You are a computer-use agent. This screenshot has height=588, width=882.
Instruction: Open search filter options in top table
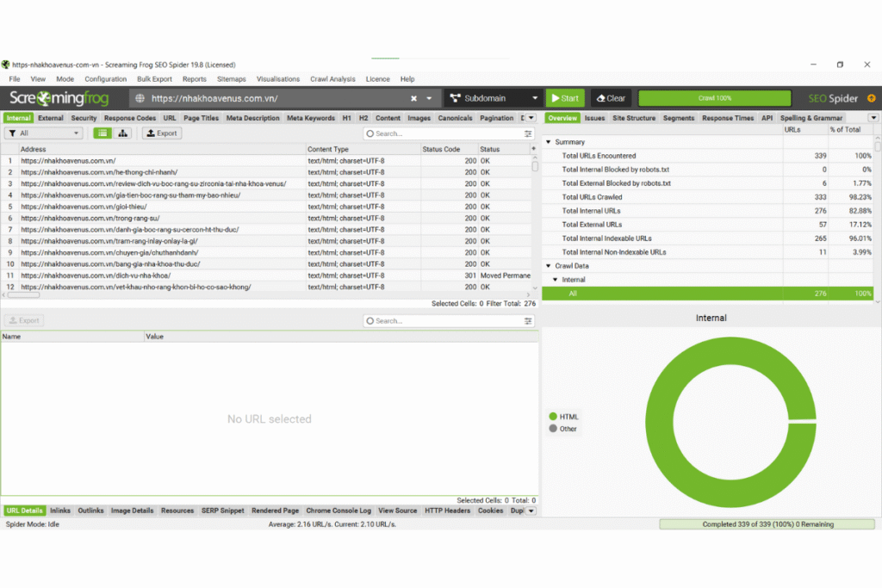(528, 133)
